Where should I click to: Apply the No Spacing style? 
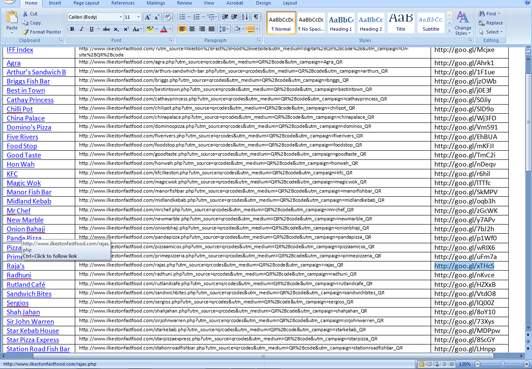(311, 23)
